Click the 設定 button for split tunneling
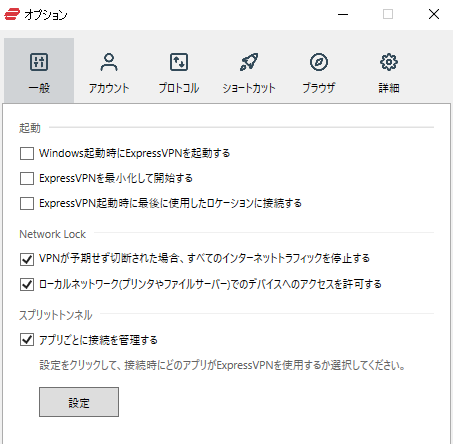The width and height of the screenshot is (453, 444). tap(79, 402)
